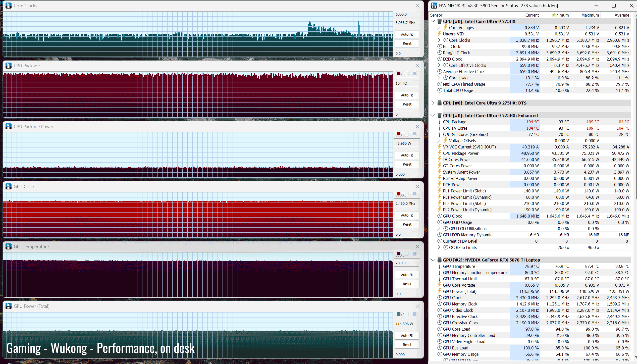637x364 pixels.
Task: Click the Maximum column header
Action: pos(590,15)
